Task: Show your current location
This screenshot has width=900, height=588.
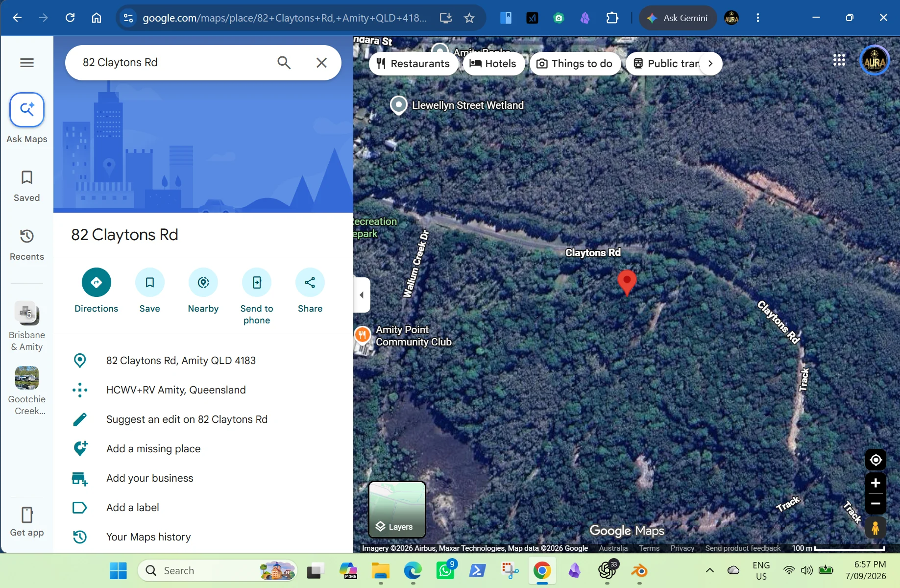Action: [876, 460]
